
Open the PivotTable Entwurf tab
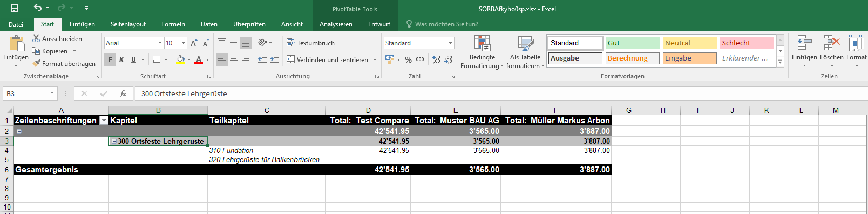tap(379, 24)
